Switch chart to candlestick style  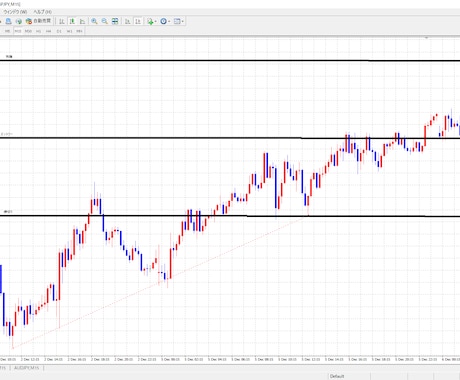click(x=72, y=21)
